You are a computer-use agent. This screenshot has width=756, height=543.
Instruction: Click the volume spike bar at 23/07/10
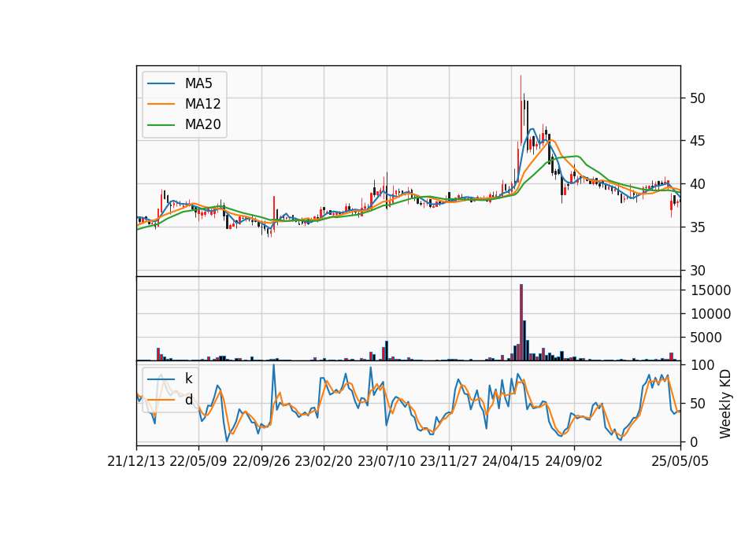[387, 351]
